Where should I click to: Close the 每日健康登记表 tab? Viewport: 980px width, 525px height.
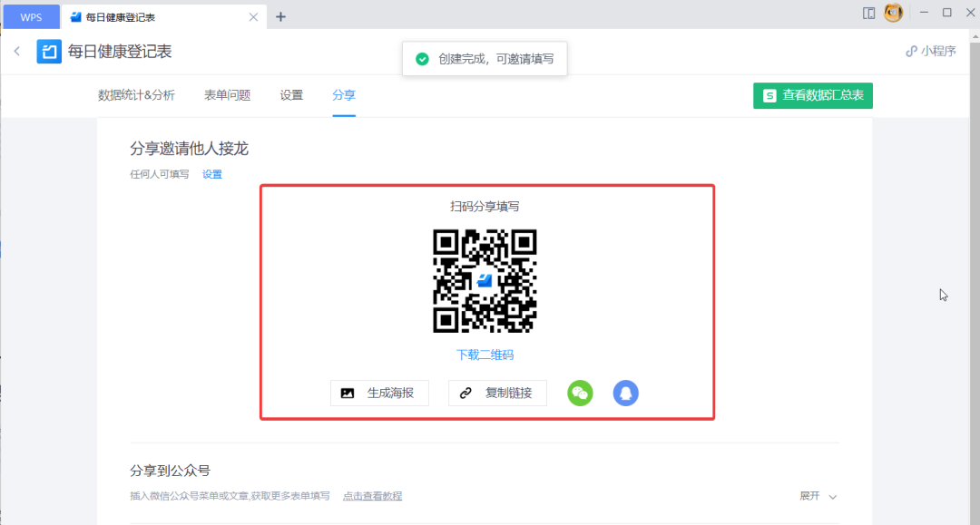(253, 17)
